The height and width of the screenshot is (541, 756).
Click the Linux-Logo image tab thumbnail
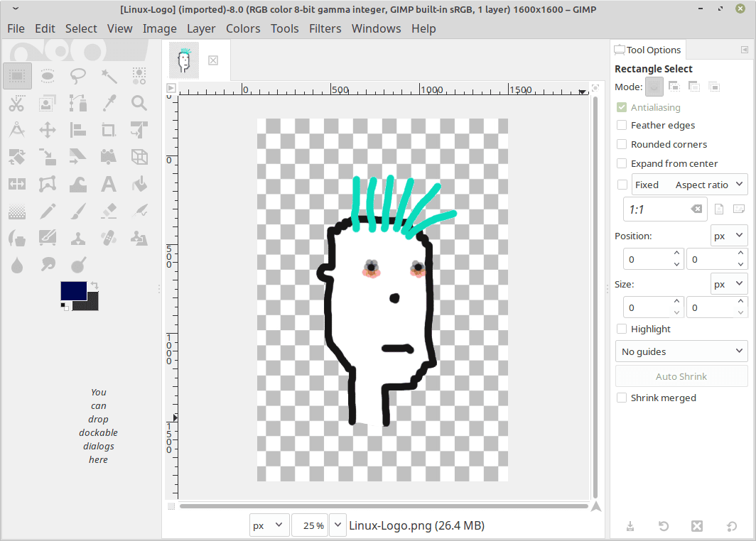click(184, 60)
